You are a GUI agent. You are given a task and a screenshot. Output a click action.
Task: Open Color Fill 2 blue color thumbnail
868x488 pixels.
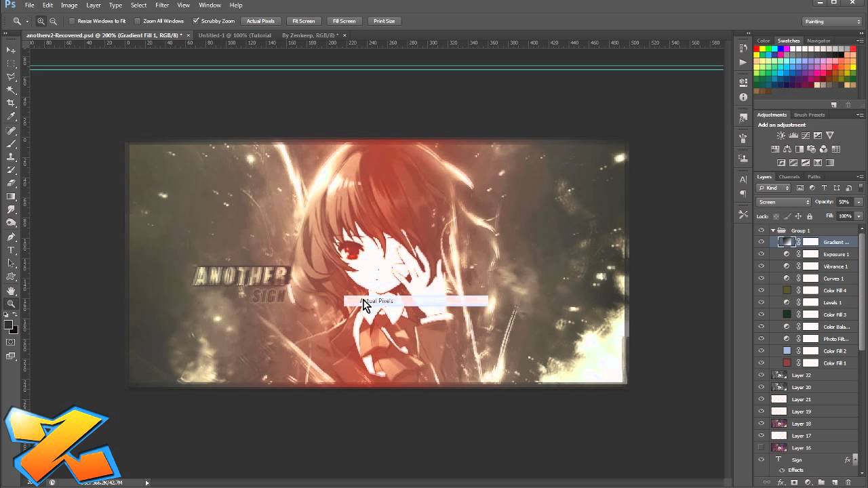(787, 351)
